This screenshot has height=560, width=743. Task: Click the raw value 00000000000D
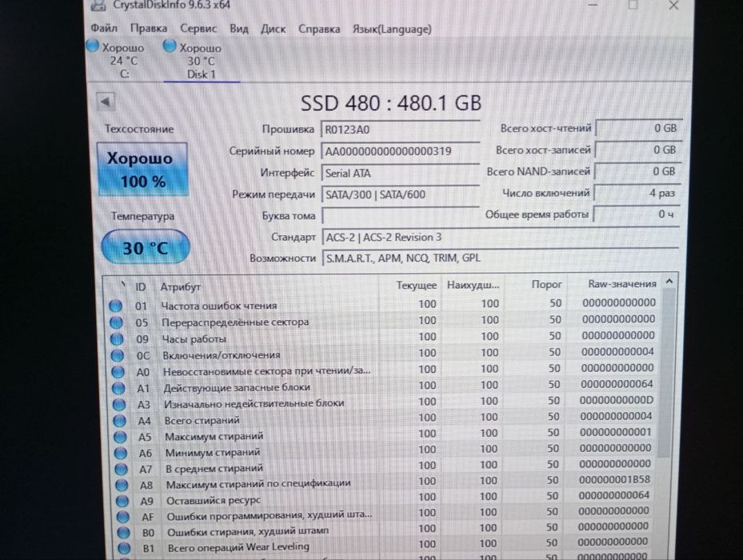pos(617,400)
